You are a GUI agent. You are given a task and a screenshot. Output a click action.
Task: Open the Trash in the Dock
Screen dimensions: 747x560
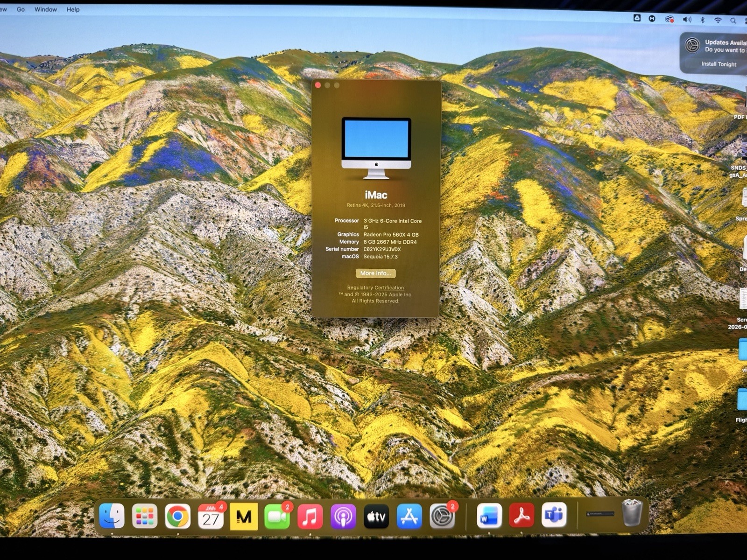click(633, 513)
